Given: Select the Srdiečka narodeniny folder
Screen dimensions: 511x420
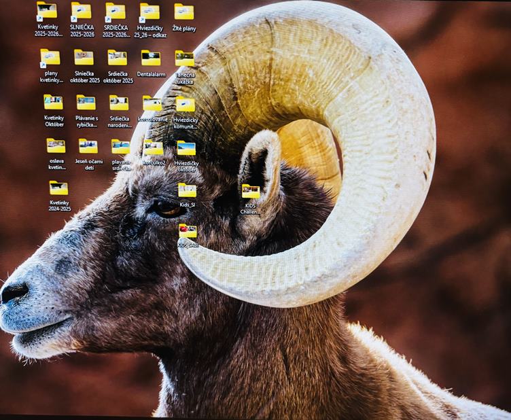Looking at the screenshot, I should point(119,103).
